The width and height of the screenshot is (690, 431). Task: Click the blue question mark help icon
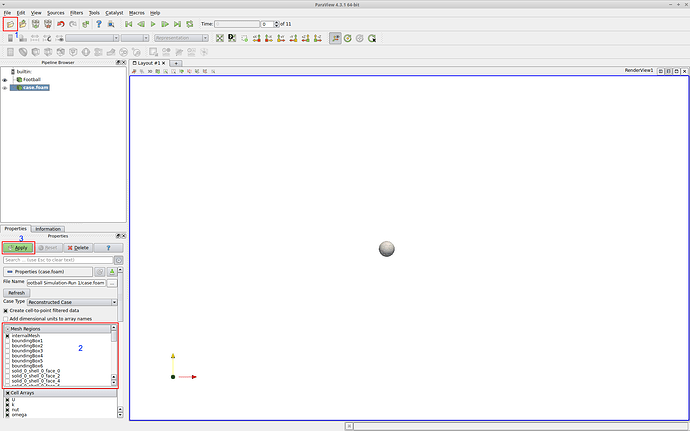(x=99, y=24)
